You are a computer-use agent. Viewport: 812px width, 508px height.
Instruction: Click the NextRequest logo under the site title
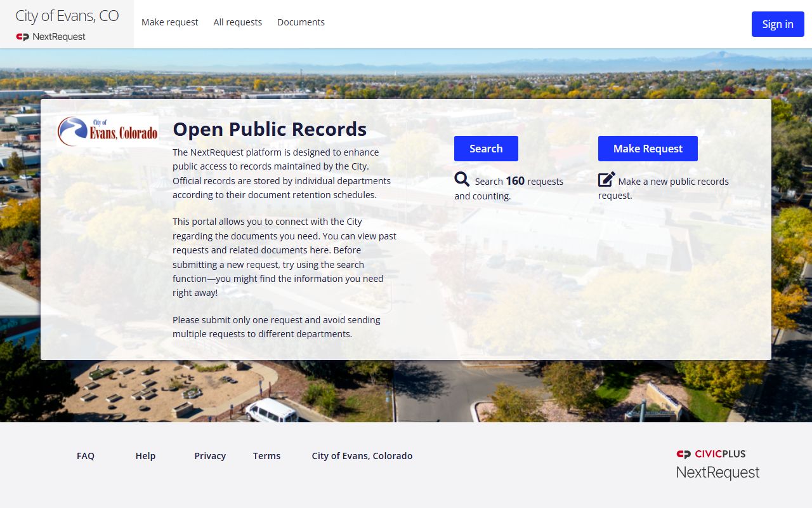(51, 37)
